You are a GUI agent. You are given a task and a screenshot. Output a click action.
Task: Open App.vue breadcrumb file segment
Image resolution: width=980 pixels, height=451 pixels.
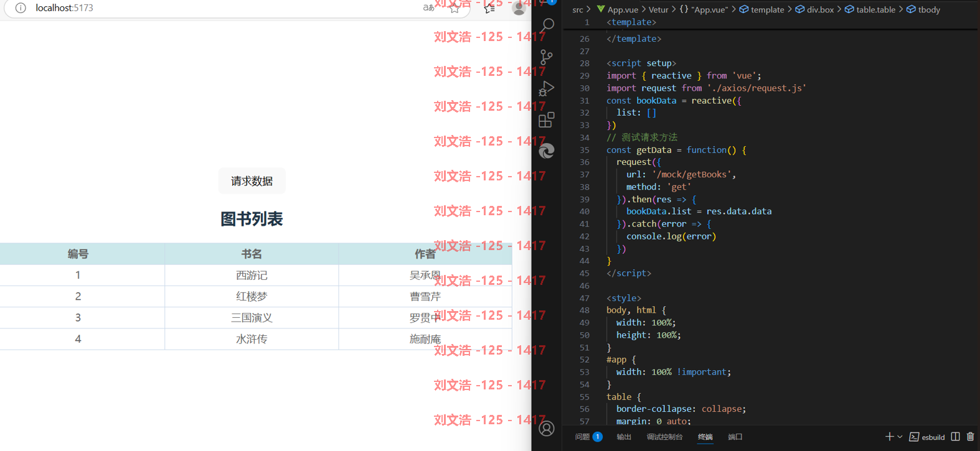click(x=618, y=9)
